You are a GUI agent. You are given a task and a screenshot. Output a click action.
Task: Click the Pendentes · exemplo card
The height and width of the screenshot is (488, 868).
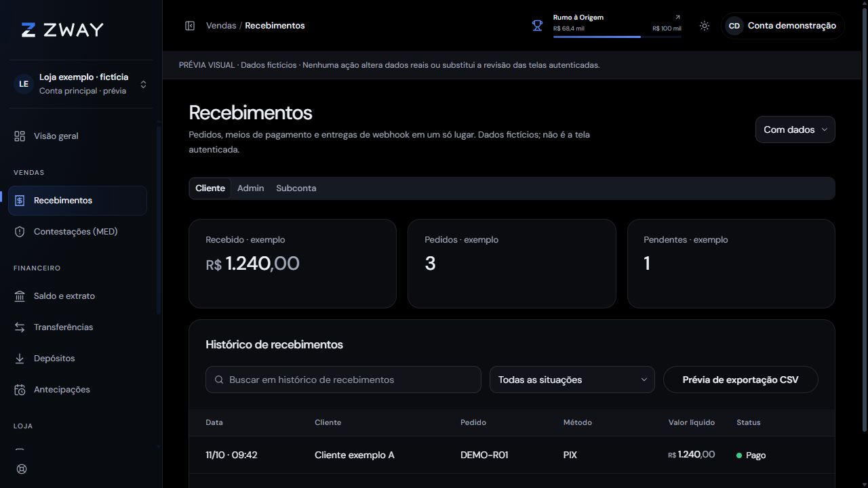coord(731,264)
